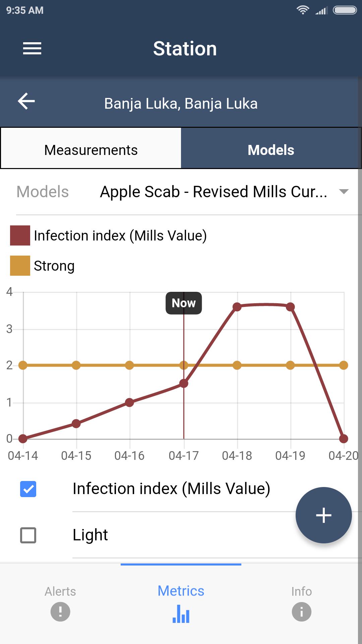Tap the Metrics bar chart icon
This screenshot has height=644, width=362.
(x=181, y=614)
